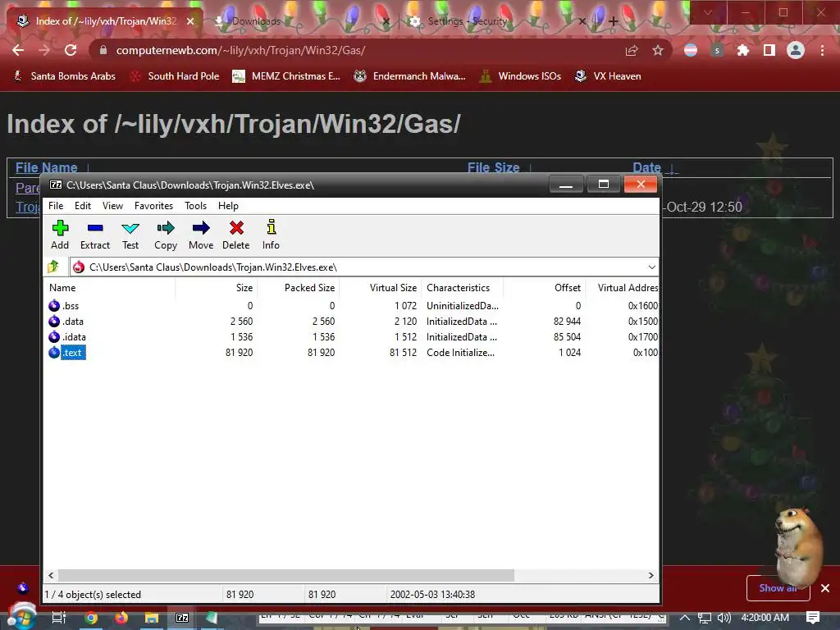This screenshot has height=630, width=840.
Task: Sort by Packed Size column header
Action: [299, 288]
